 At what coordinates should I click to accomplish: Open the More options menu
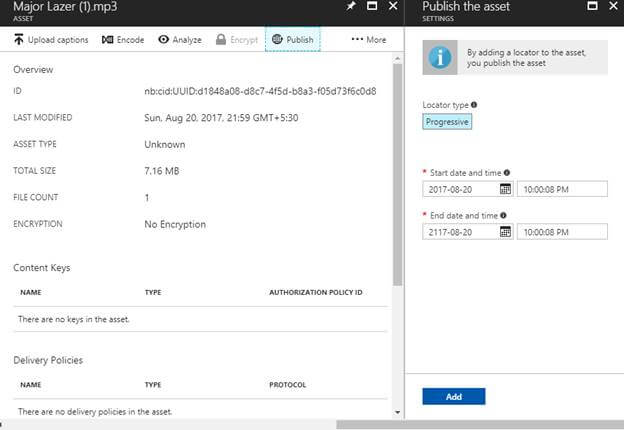tap(369, 39)
